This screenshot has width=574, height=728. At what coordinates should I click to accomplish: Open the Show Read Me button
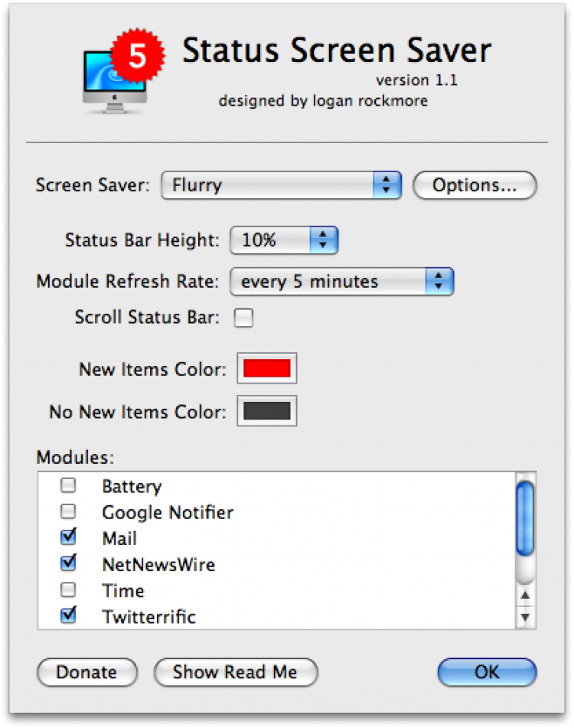[x=235, y=672]
